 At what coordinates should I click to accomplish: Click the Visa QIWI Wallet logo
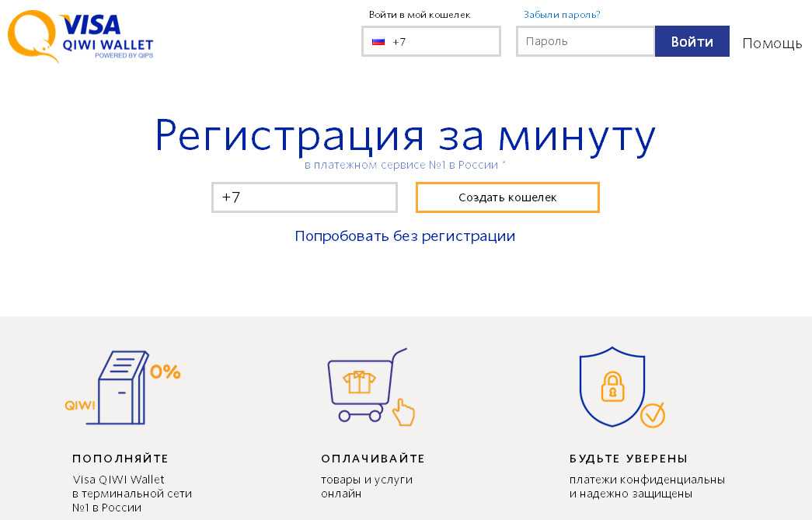[82, 36]
